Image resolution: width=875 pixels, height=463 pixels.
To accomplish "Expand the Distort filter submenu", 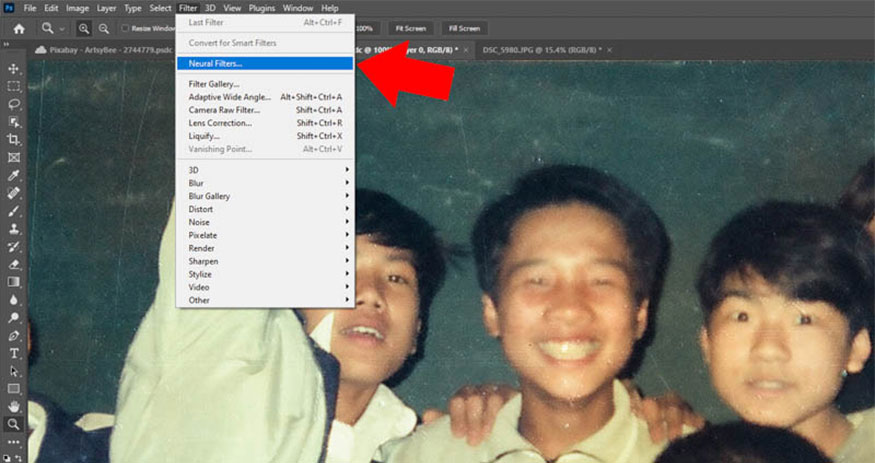I will pyautogui.click(x=265, y=209).
